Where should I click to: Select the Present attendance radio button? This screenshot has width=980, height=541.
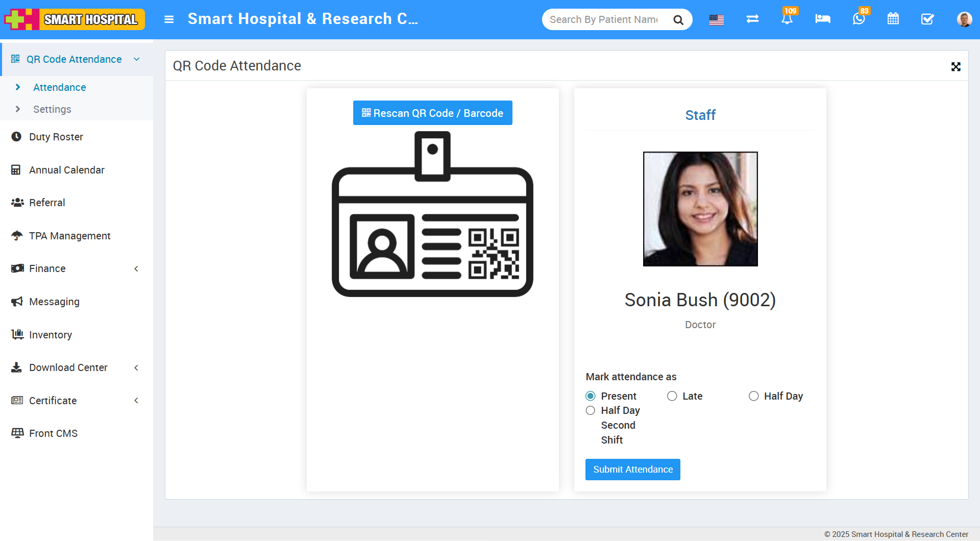[591, 396]
